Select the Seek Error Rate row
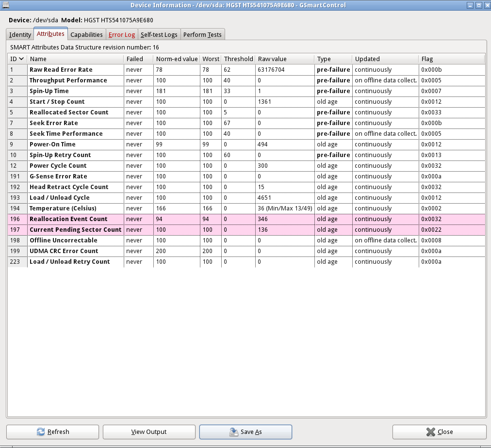 (x=246, y=123)
